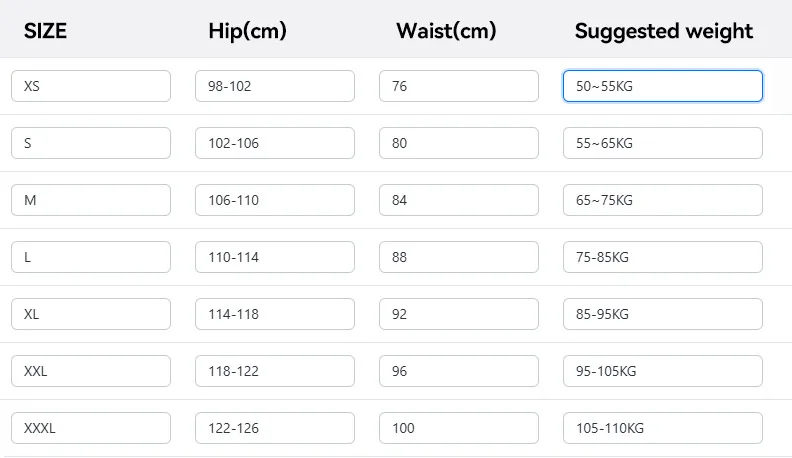
Task: Click the S size input field
Action: point(91,143)
